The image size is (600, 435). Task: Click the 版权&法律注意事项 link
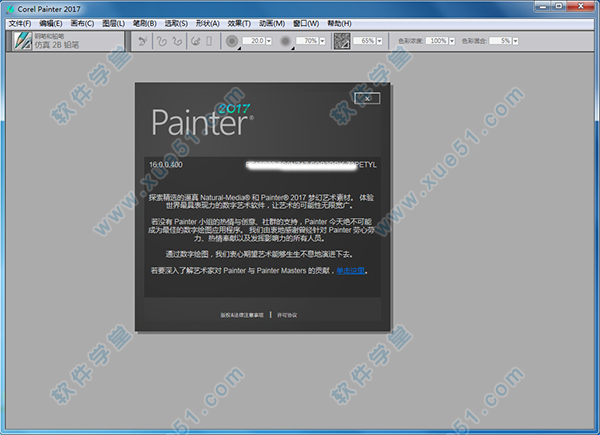(241, 313)
